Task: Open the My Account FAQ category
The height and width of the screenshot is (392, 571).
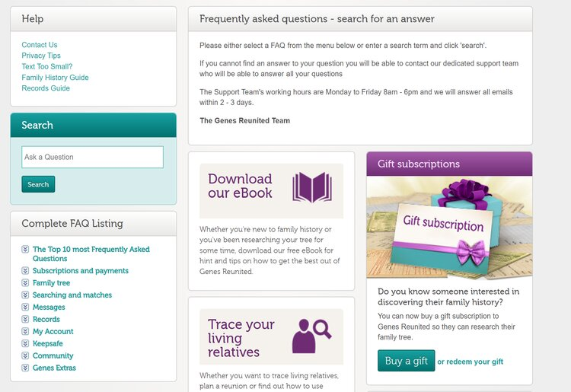Action: click(x=53, y=332)
